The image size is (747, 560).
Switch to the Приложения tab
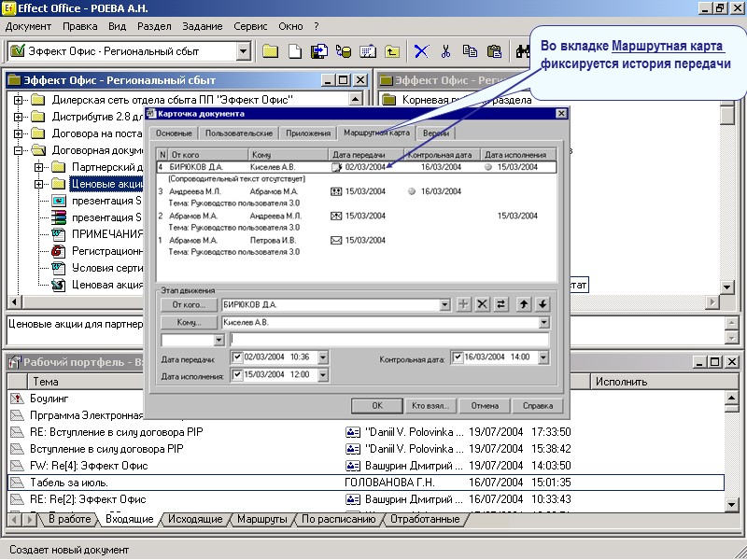pos(308,133)
